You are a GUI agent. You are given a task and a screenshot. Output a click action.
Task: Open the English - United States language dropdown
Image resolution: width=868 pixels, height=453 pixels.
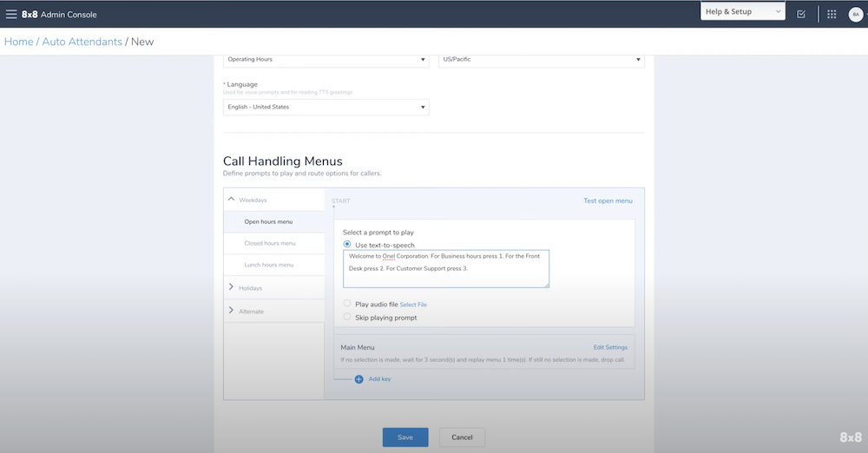tap(326, 107)
